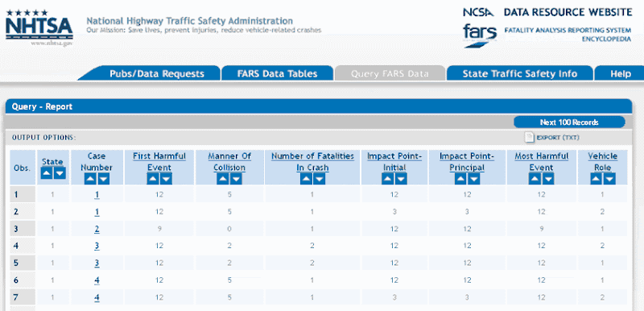644x311 pixels.
Task: Switch to FARS Data Tables tab
Action: coord(277,73)
